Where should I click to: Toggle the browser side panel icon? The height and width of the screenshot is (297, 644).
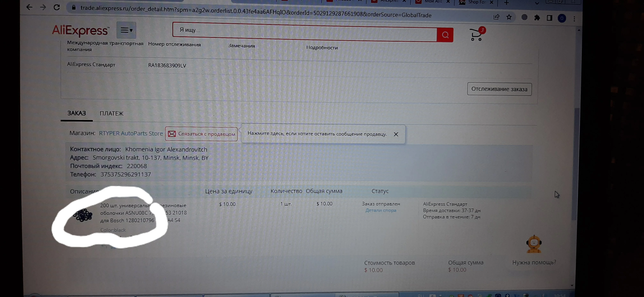coord(549,18)
